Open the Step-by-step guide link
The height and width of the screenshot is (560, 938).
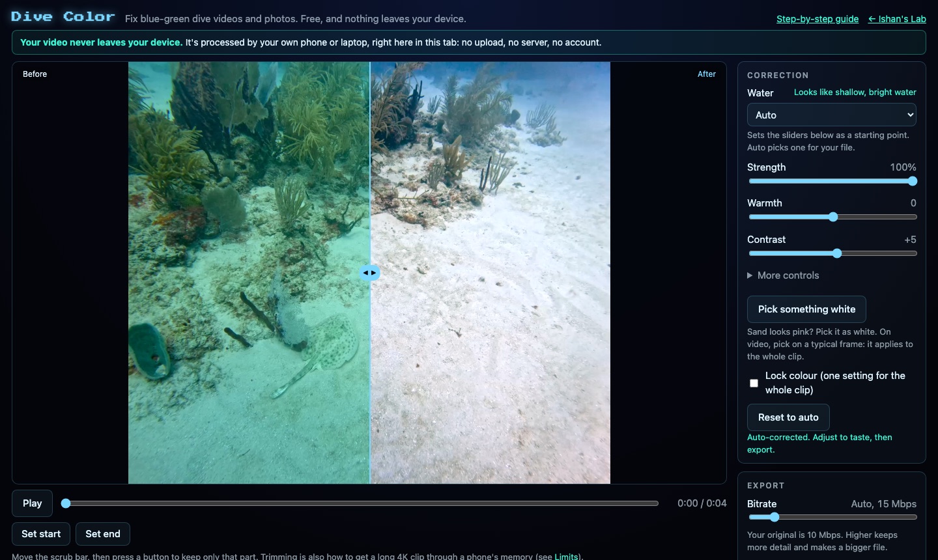coord(817,19)
